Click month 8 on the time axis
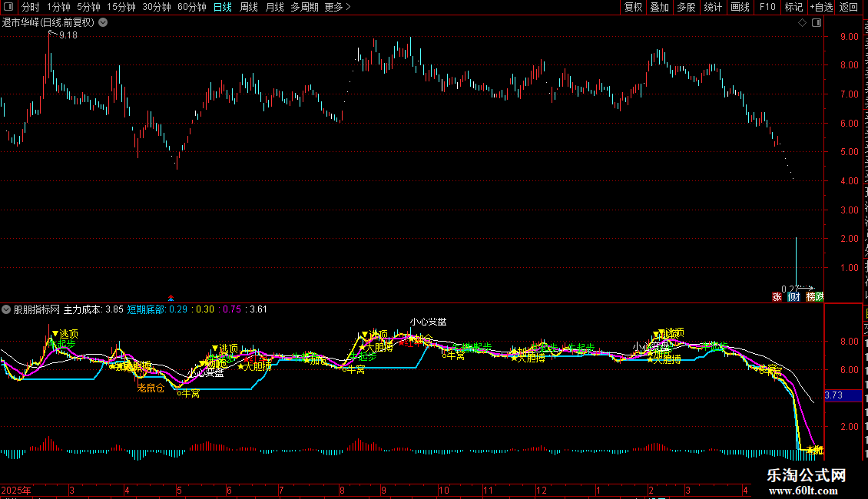Image resolution: width=868 pixels, height=499 pixels. 342,491
